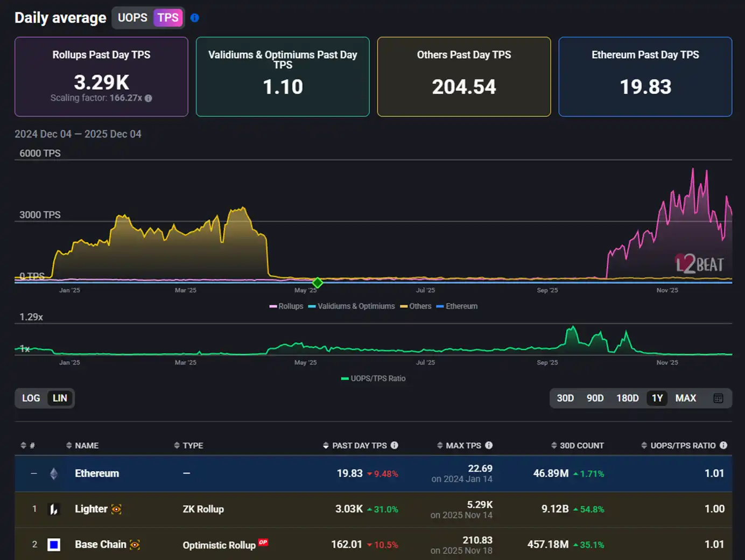
Task: Open the calendar date range picker icon
Action: (x=718, y=398)
